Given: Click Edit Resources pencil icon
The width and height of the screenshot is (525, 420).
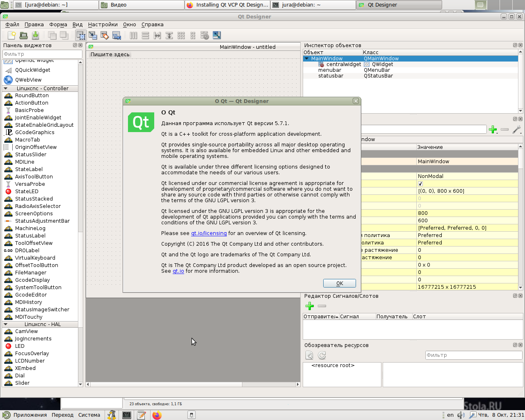Looking at the screenshot, I should (310, 355).
